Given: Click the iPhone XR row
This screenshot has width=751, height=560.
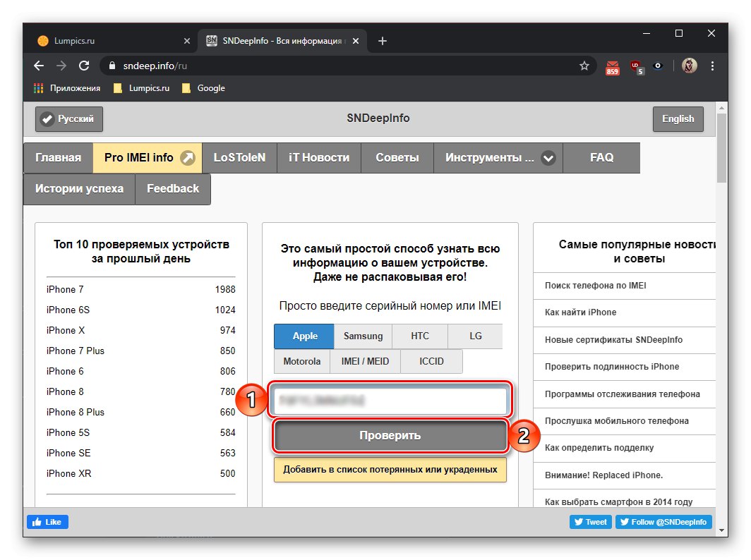Looking at the screenshot, I should 141,473.
